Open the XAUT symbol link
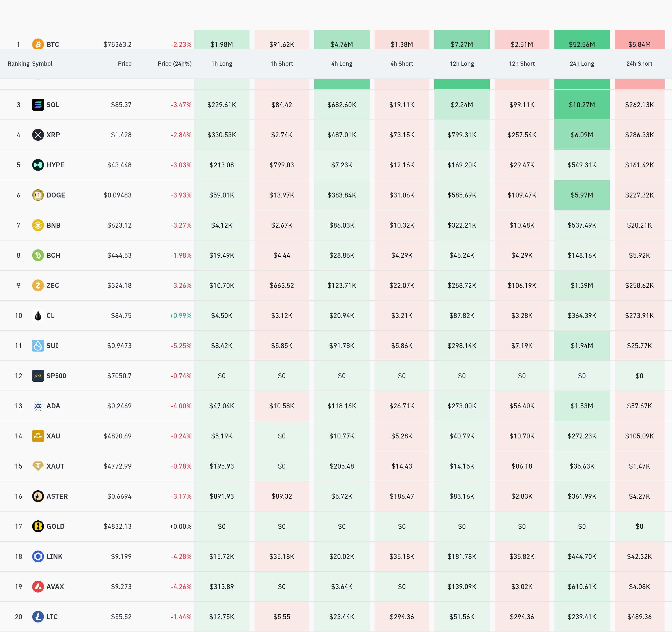 55,466
